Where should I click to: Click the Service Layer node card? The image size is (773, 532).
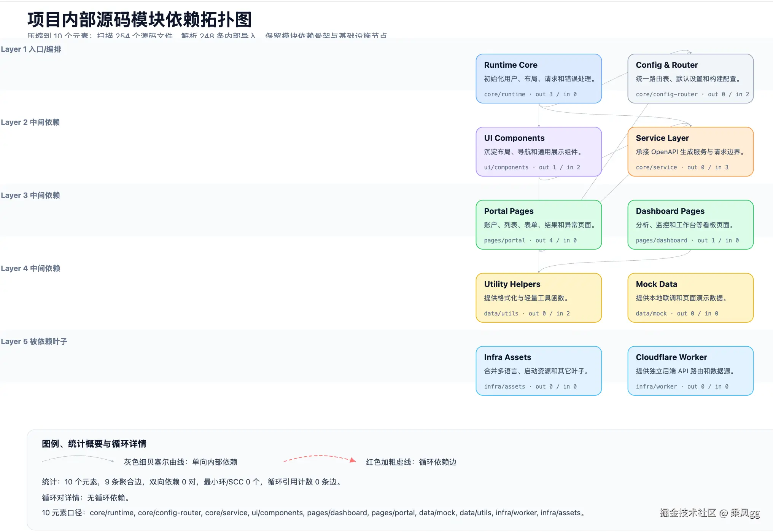690,151
